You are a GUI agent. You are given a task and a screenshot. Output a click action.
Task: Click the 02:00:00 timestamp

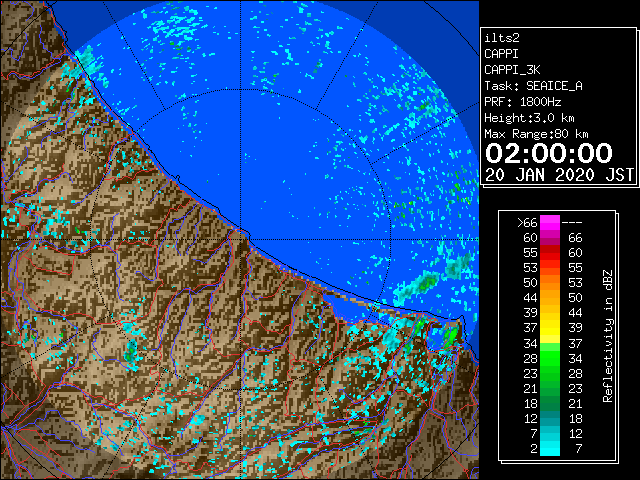point(549,153)
